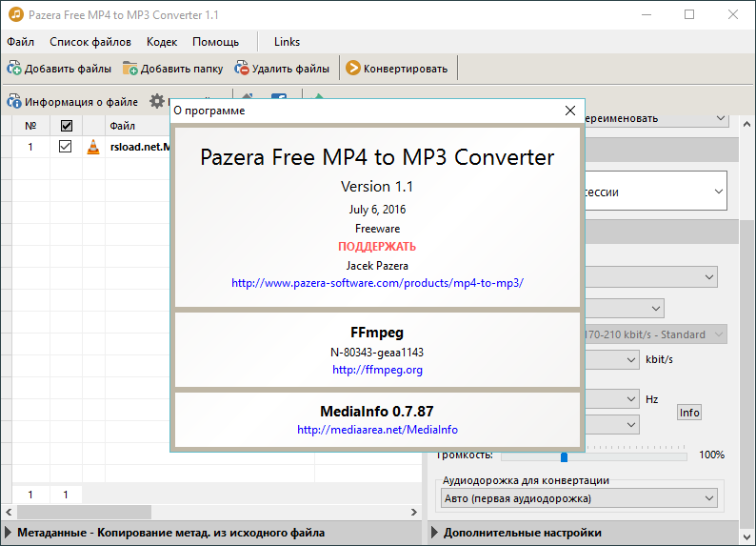
Task: Click the author name 'Jacek Pazera'
Action: tap(377, 266)
